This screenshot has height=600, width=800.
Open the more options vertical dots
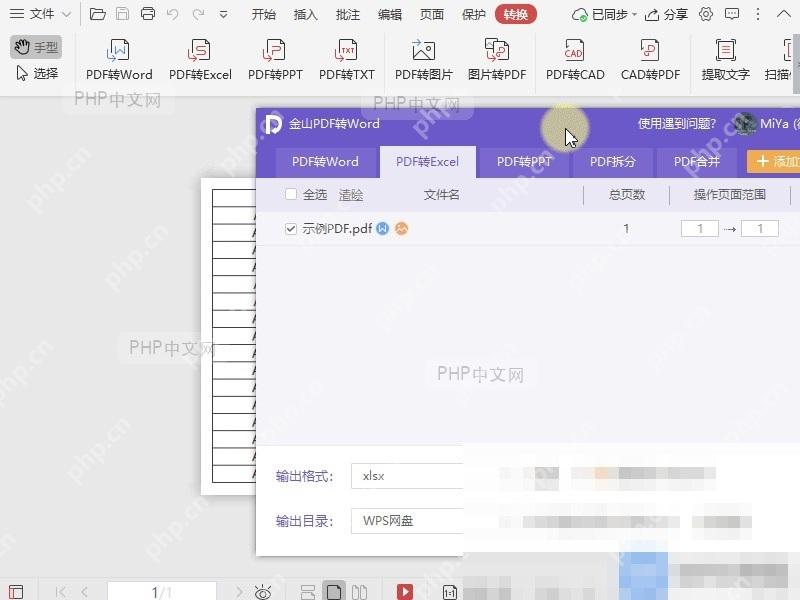pyautogui.click(x=758, y=14)
